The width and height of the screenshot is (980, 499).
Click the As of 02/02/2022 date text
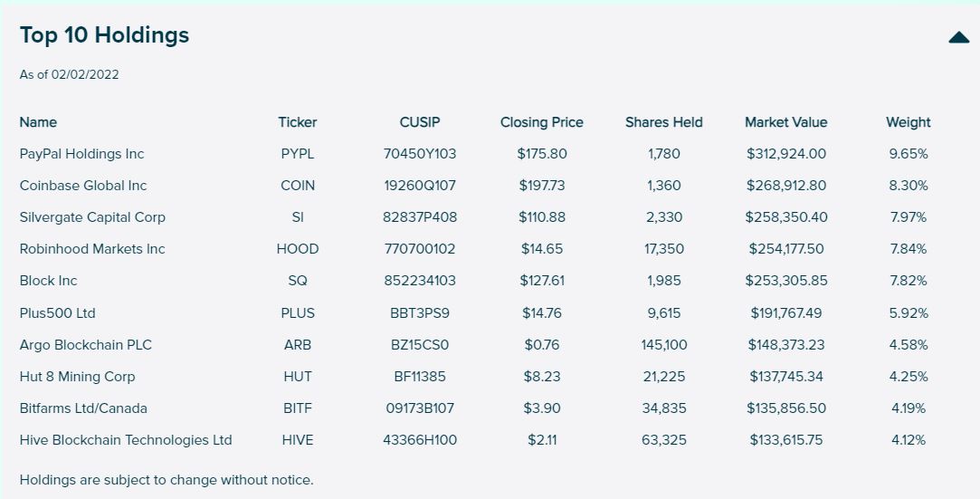tap(70, 75)
